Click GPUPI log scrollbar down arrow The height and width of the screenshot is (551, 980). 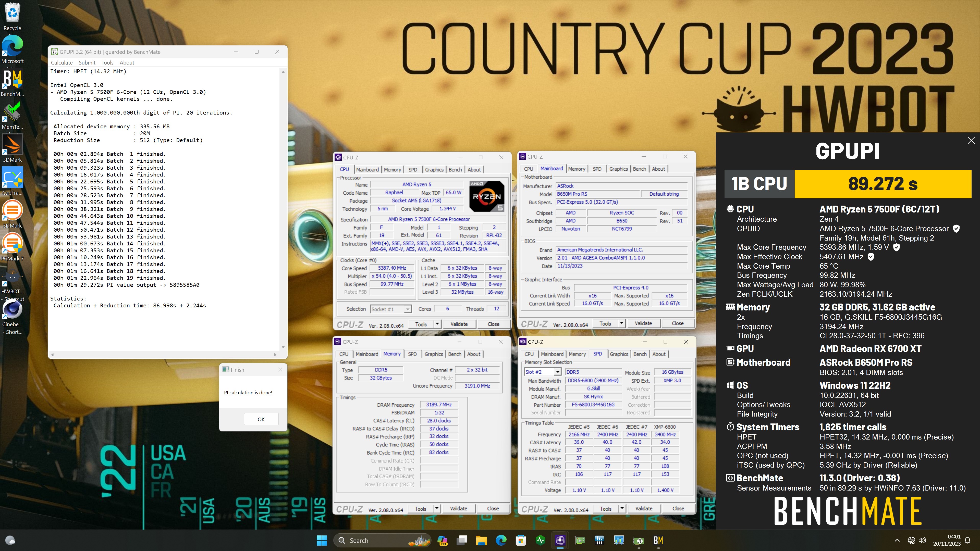pyautogui.click(x=283, y=347)
